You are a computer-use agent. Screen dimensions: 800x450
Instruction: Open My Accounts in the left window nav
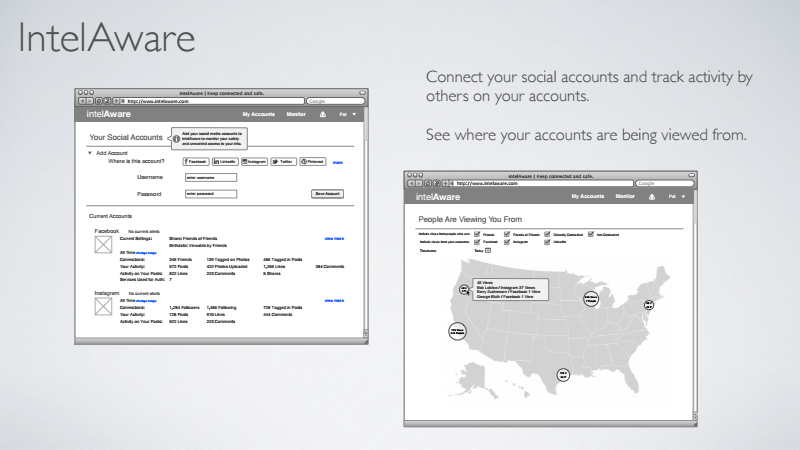(258, 115)
